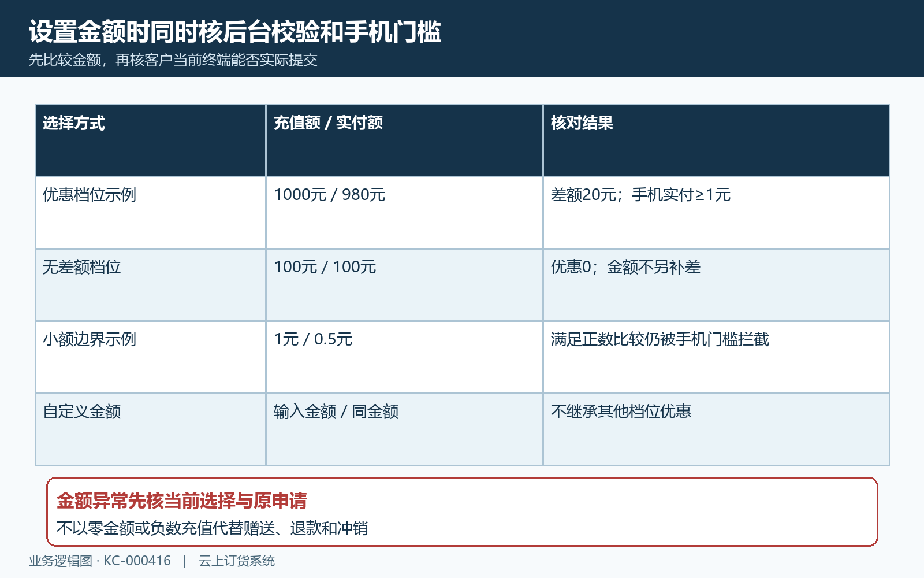924x578 pixels.
Task: Click the 1000元 / 980元 amount cell
Action: (x=330, y=195)
